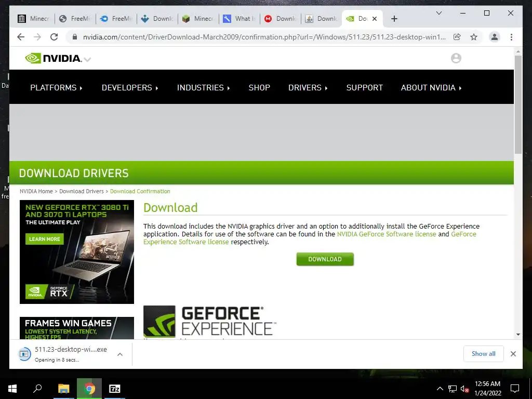Switch to the Minecraft tab with the block icon
The height and width of the screenshot is (399, 532).
[x=198, y=19]
